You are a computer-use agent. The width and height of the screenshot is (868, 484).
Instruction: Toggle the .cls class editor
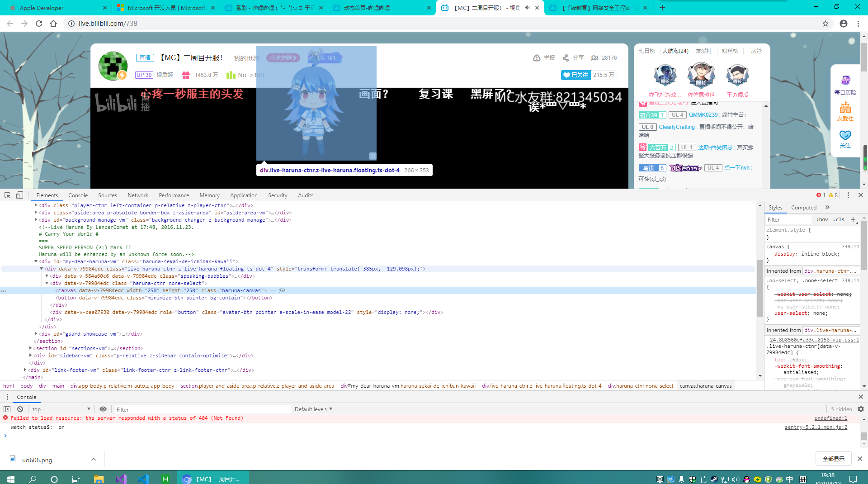840,219
